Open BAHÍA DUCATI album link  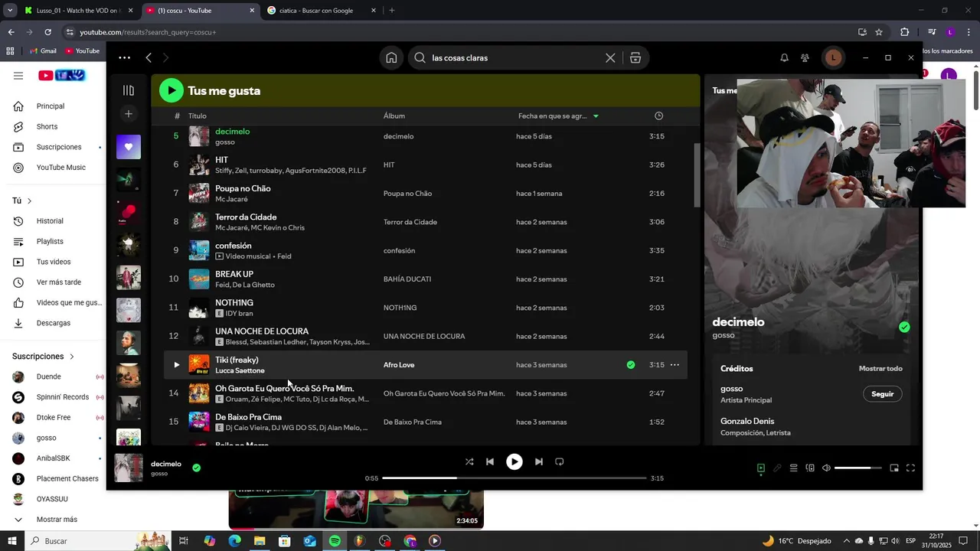pos(407,279)
